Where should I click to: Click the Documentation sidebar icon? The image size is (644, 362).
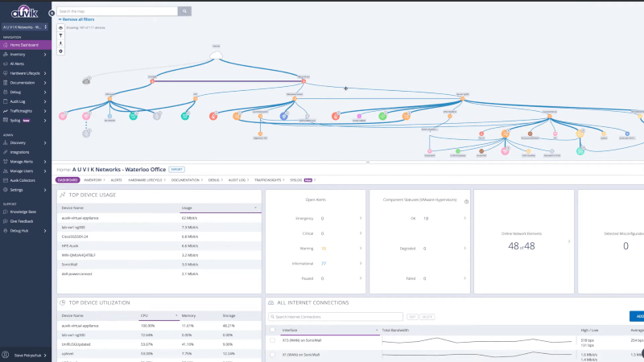[6, 83]
